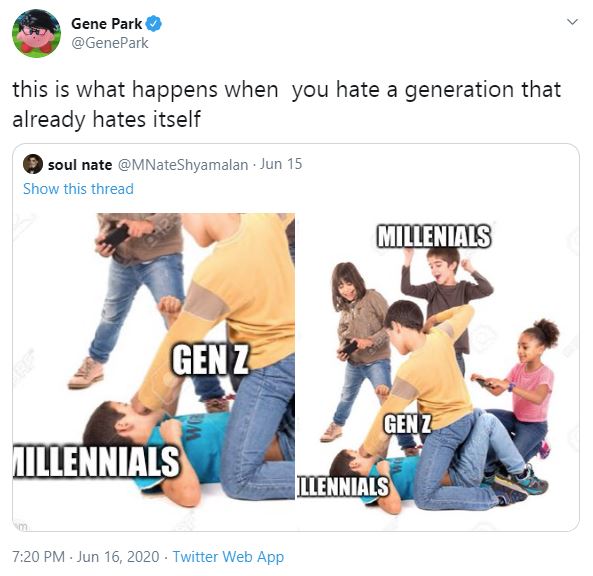Open soul nate's small avatar
593x576 pixels.
(x=33, y=164)
